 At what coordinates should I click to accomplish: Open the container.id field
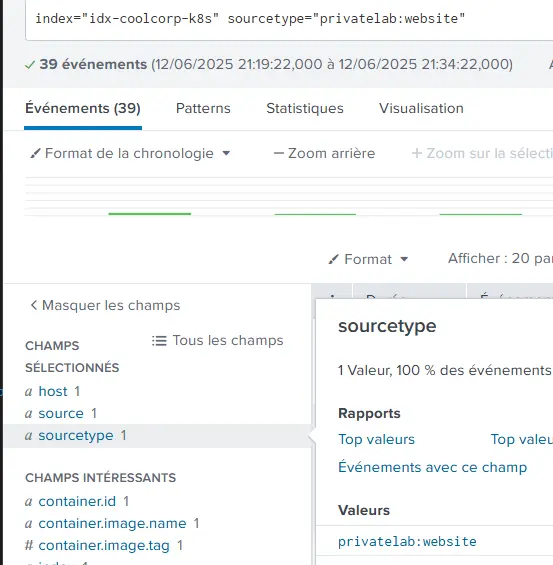tap(77, 502)
